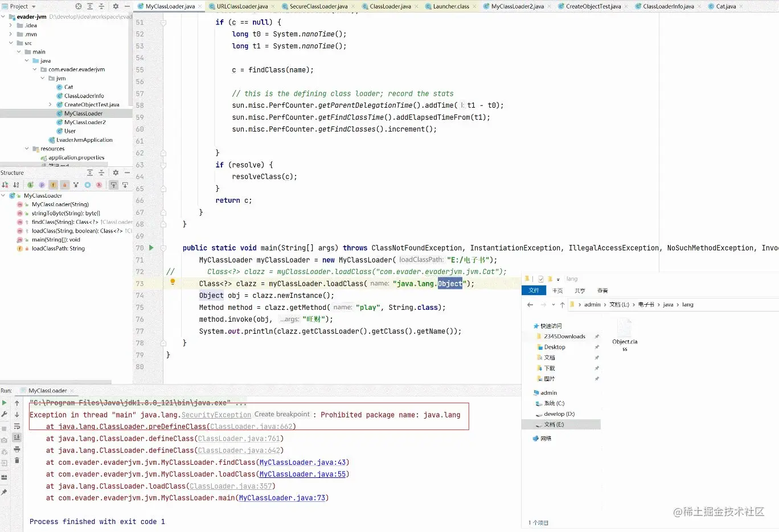779x532 pixels.
Task: Open MyClassLoader.java:73 stack link
Action: (x=282, y=498)
